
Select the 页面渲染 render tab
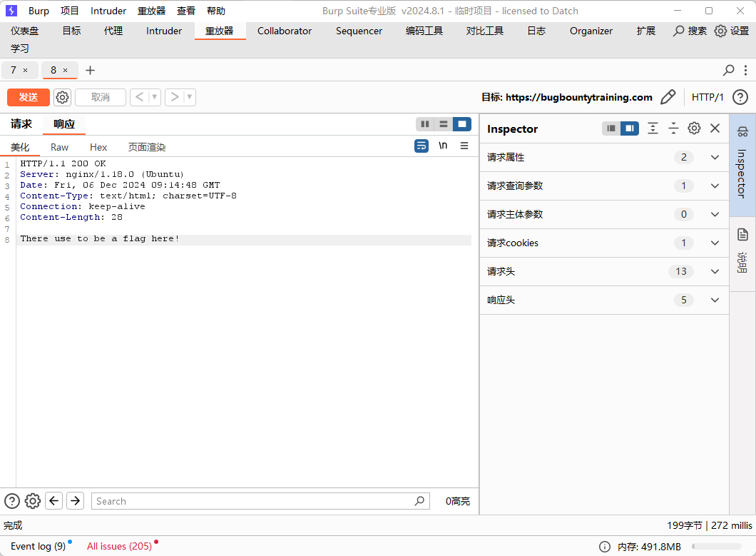(x=147, y=147)
